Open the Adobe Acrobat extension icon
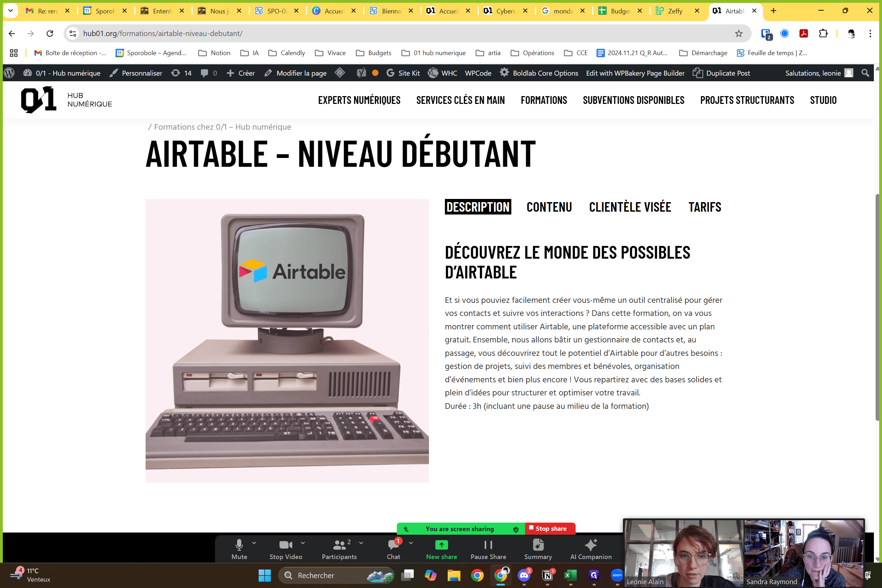This screenshot has width=882, height=588. tap(804, 33)
